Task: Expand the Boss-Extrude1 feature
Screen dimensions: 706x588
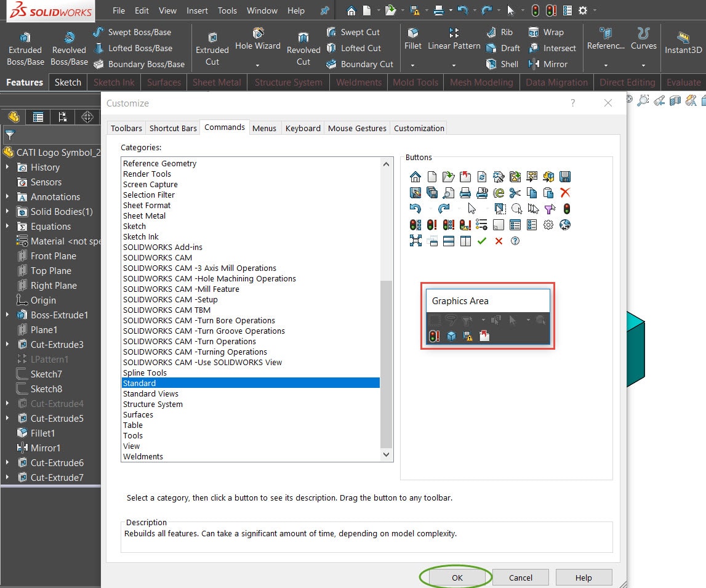Action: [7, 315]
